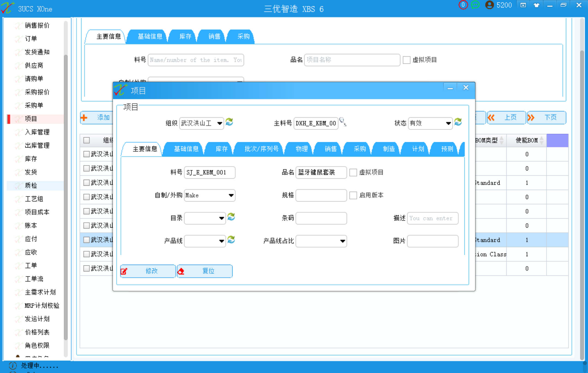
Task: Click the 料号 field in dialog
Action: point(210,172)
